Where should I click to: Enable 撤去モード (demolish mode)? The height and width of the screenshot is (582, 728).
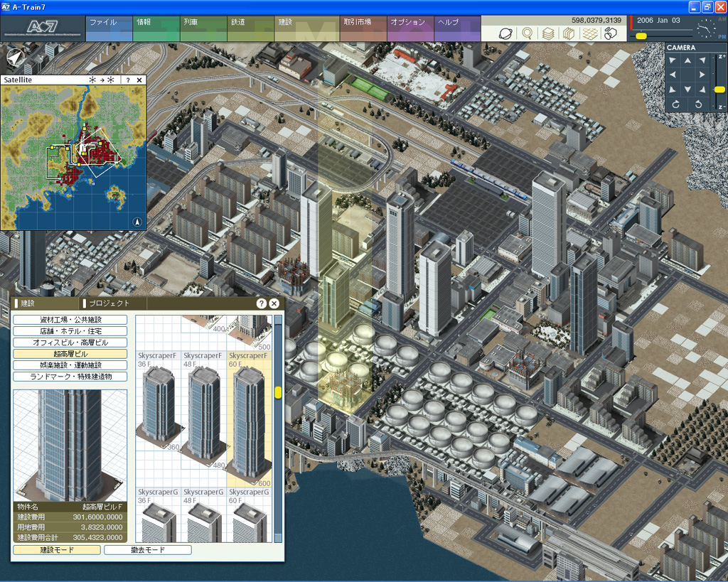coord(148,550)
